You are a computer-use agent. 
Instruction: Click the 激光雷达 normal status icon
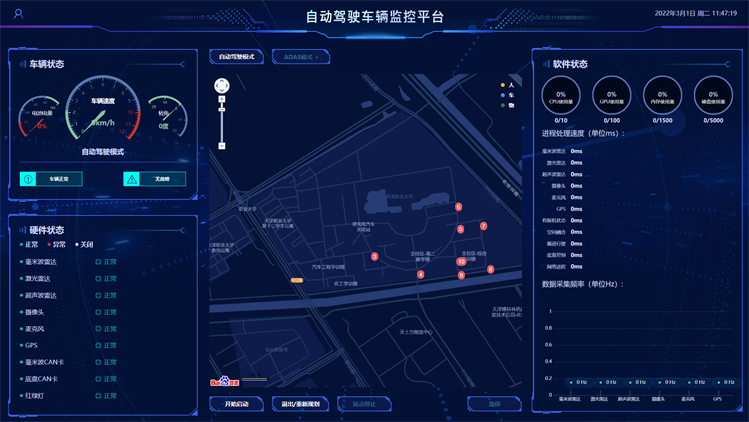(98, 279)
